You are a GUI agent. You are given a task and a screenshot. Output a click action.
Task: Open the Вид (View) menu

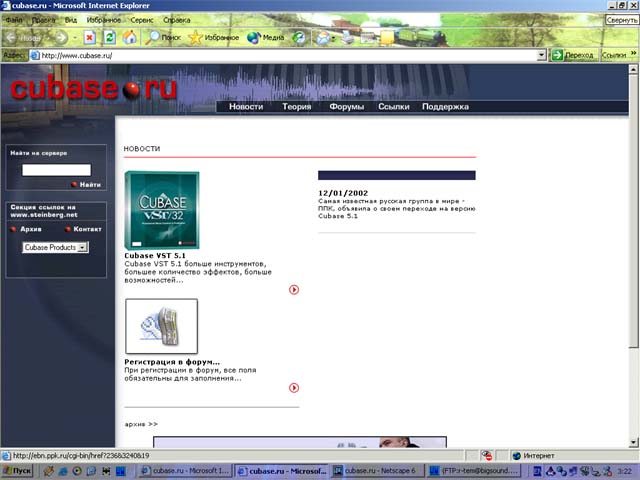point(70,20)
